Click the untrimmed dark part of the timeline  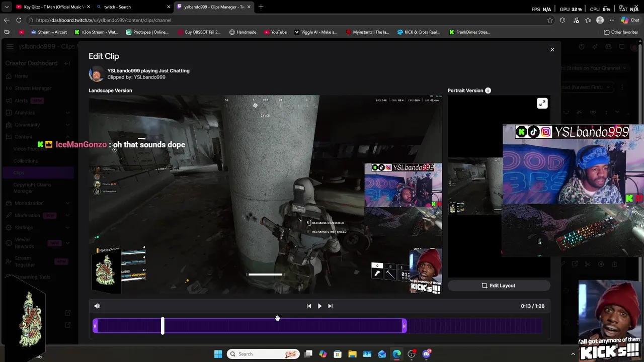pyautogui.click(x=474, y=326)
